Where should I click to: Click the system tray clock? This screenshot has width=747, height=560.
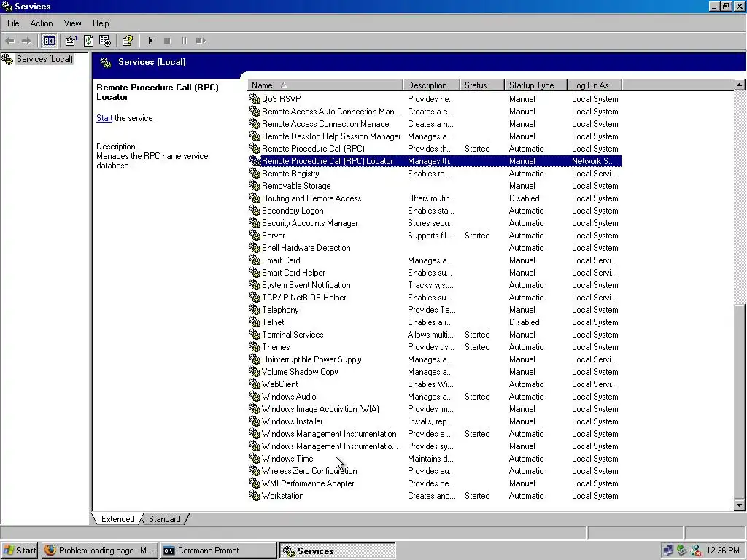tap(723, 551)
